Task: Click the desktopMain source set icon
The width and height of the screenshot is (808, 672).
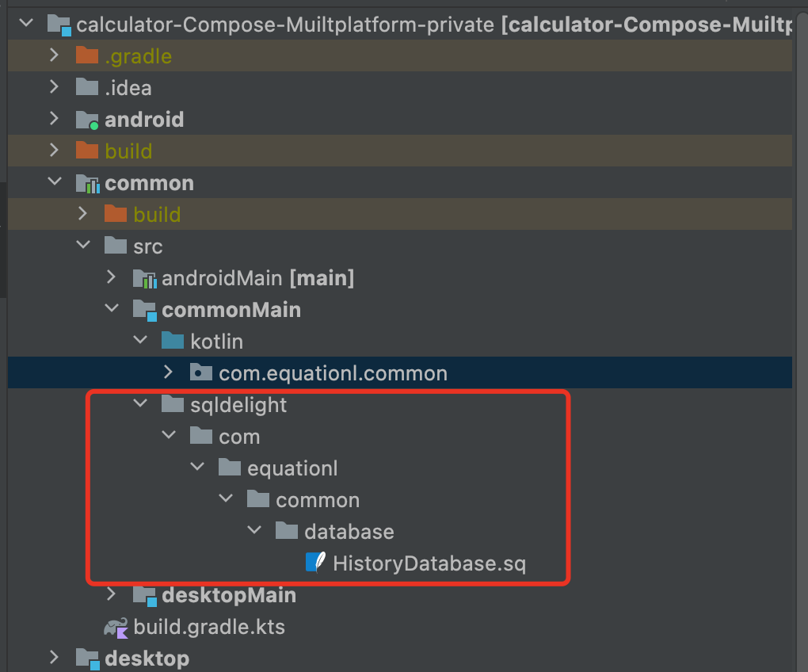Action: [145, 596]
